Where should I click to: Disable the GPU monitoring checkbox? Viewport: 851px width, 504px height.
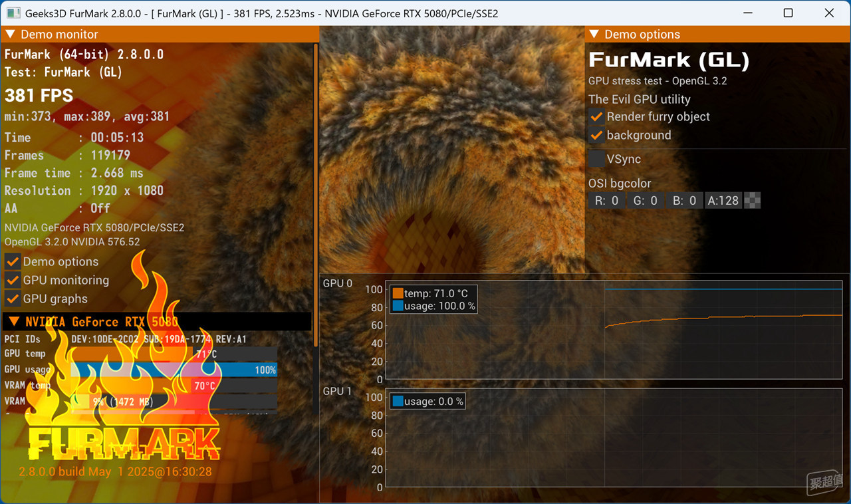pyautogui.click(x=13, y=280)
